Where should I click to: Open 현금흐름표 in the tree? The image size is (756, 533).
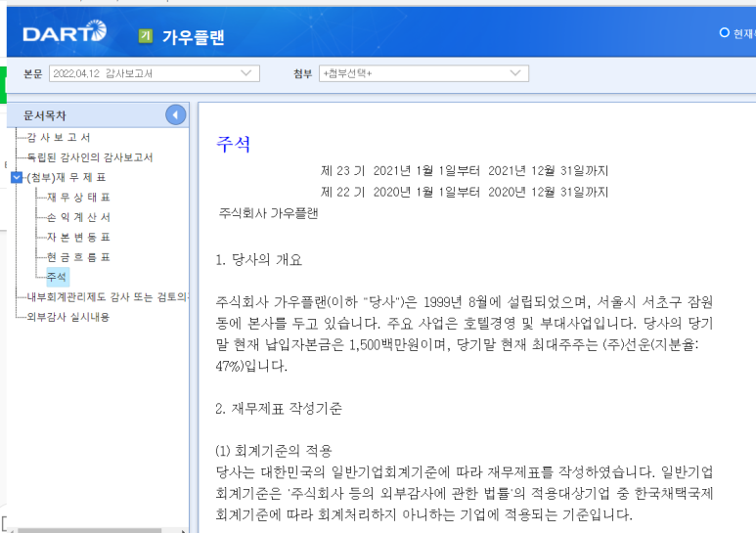coord(78,257)
